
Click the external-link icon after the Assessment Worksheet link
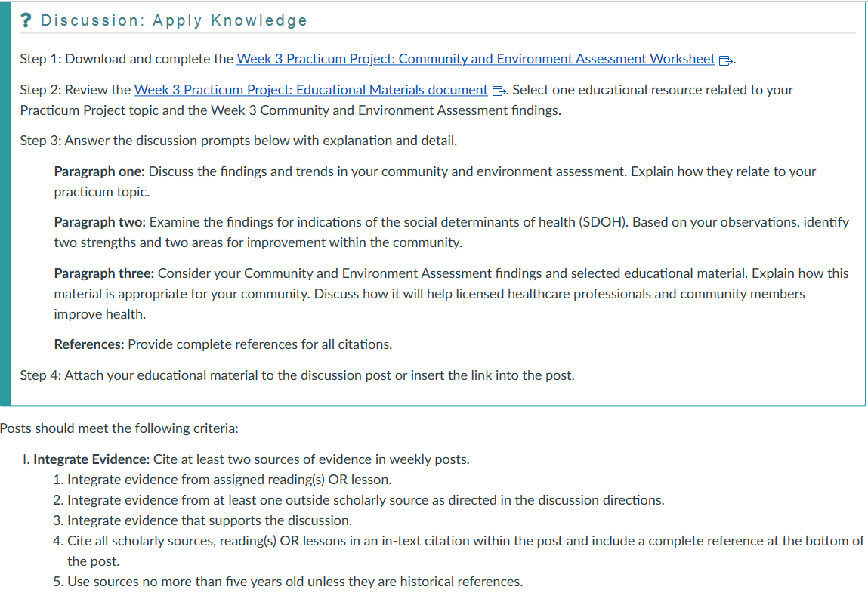pos(724,60)
